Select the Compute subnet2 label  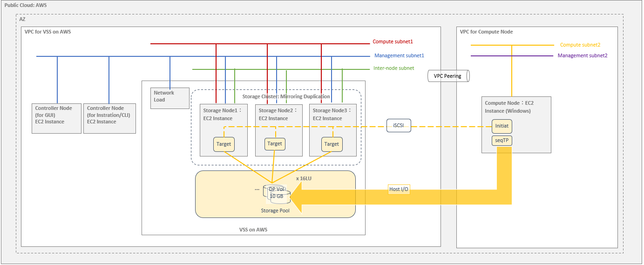580,45
